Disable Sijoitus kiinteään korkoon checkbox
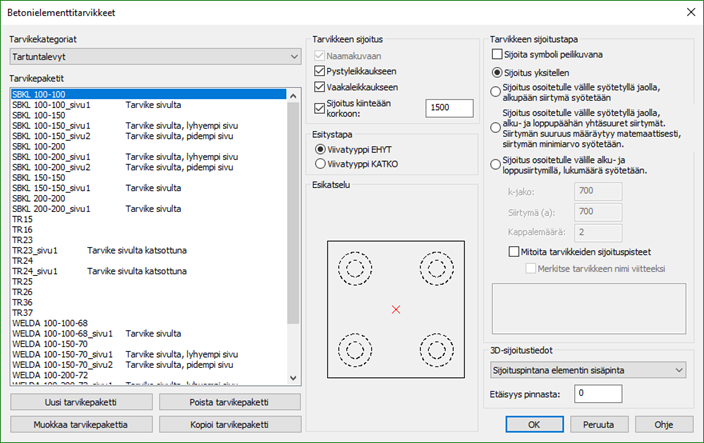The width and height of the screenshot is (704, 443). (x=320, y=106)
